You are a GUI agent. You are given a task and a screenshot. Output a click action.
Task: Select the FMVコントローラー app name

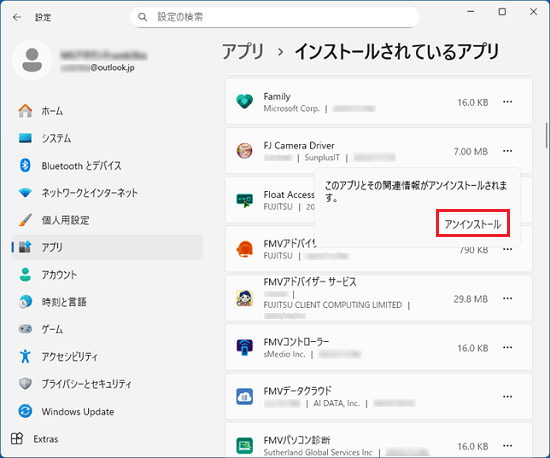click(296, 342)
